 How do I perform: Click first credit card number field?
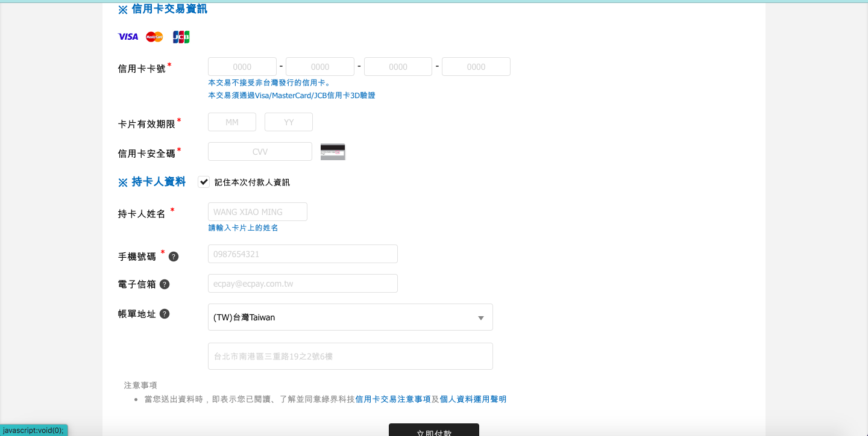tap(242, 67)
